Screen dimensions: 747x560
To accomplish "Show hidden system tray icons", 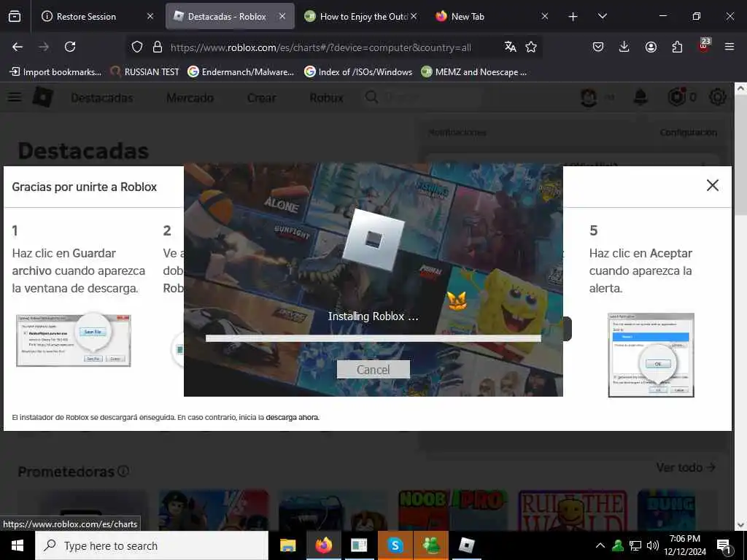I will coord(600,545).
